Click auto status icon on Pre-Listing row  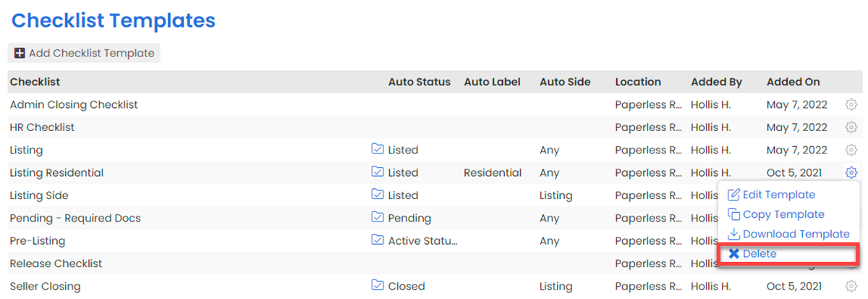point(377,240)
